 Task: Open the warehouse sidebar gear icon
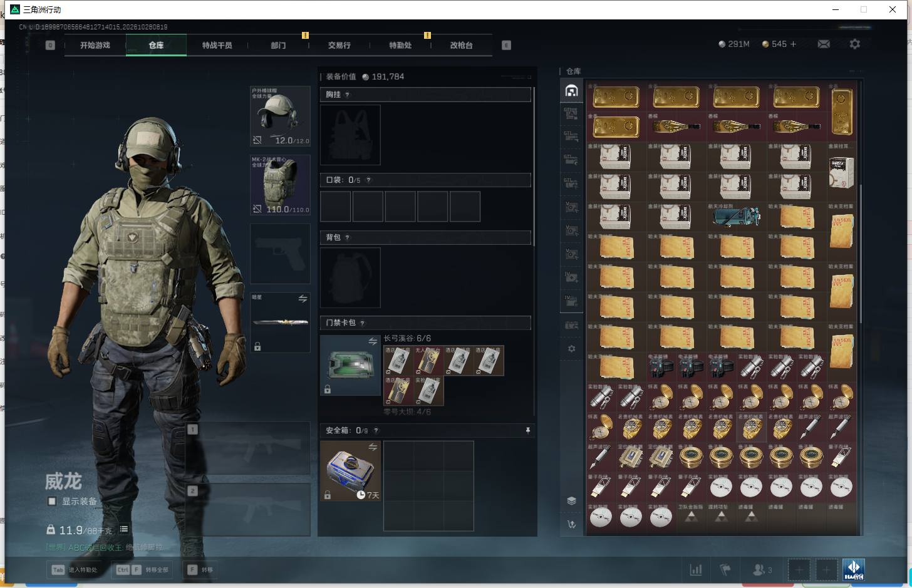[571, 349]
